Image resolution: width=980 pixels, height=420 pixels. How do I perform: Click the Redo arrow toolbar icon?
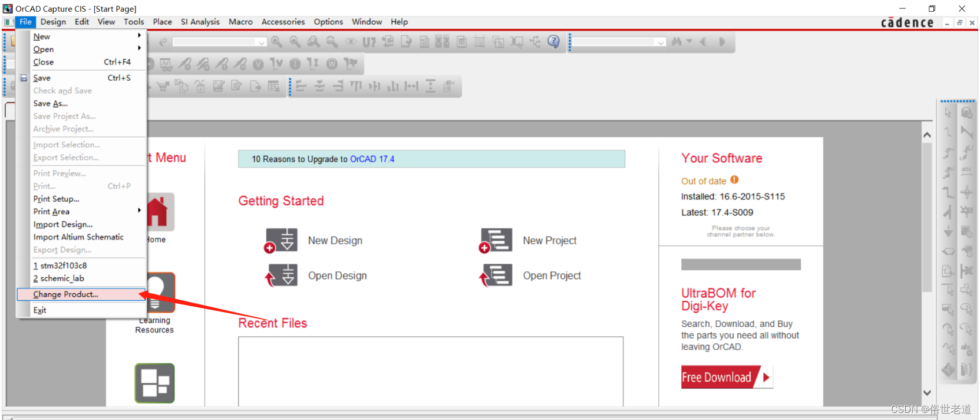coord(163,42)
